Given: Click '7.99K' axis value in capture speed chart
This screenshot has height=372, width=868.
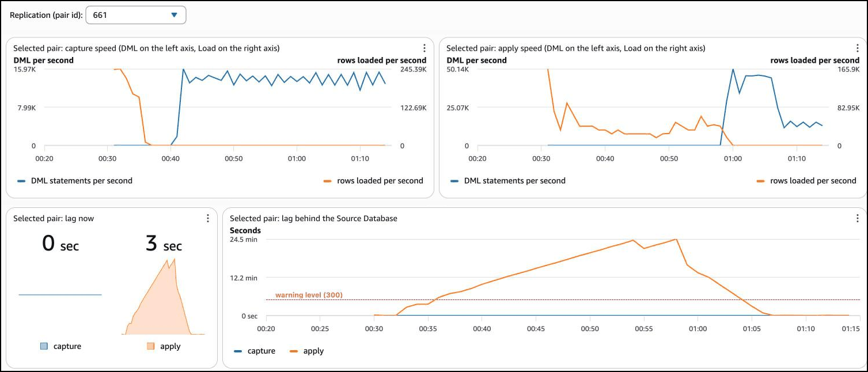Looking at the screenshot, I should pos(25,108).
